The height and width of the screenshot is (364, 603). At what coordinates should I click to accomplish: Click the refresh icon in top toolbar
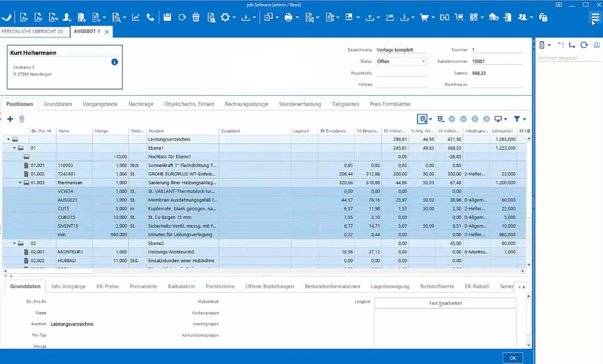pyautogui.click(x=182, y=17)
